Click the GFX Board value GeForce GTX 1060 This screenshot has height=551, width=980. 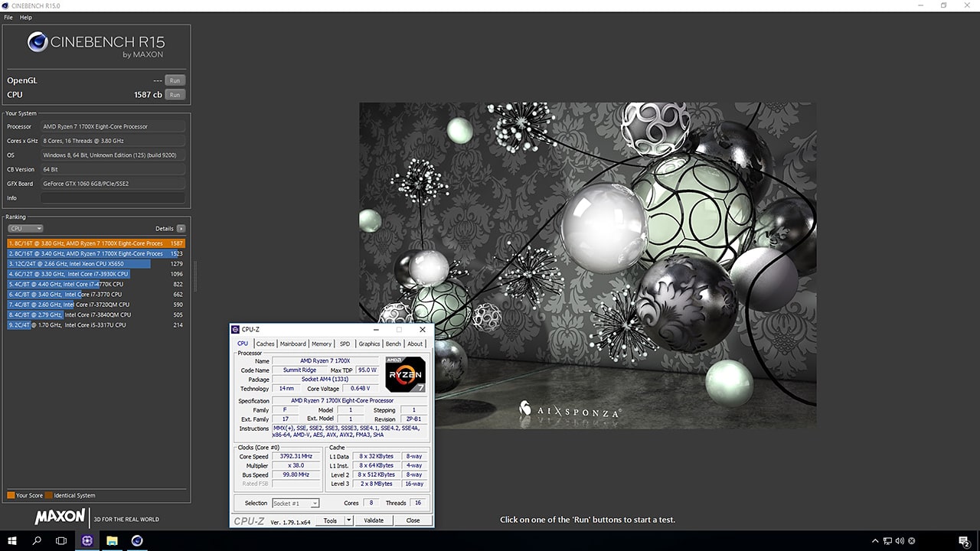point(113,184)
